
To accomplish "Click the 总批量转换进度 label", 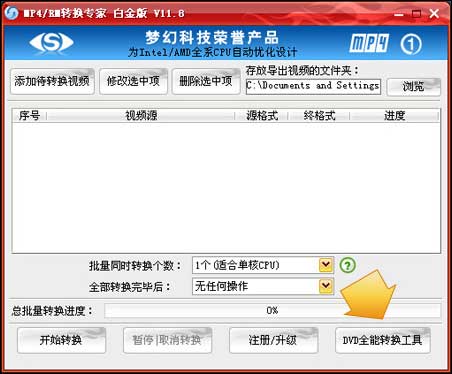I will click(53, 311).
